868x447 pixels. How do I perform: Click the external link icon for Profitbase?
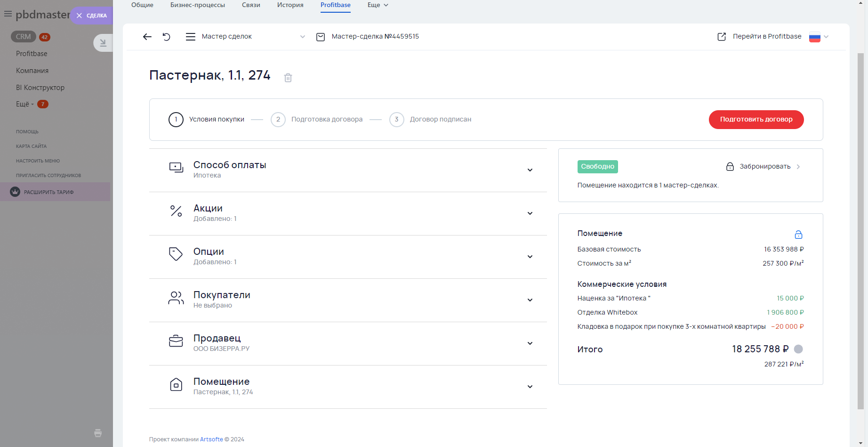pos(722,37)
